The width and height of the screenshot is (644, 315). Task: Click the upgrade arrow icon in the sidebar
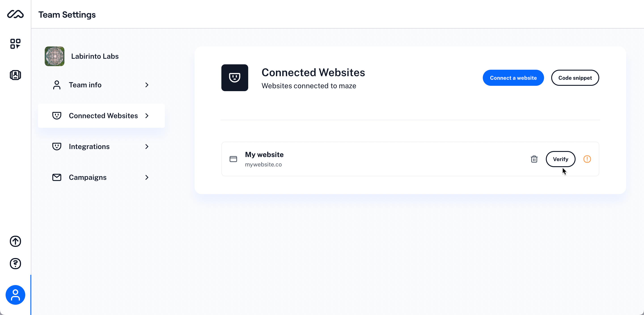click(x=15, y=241)
